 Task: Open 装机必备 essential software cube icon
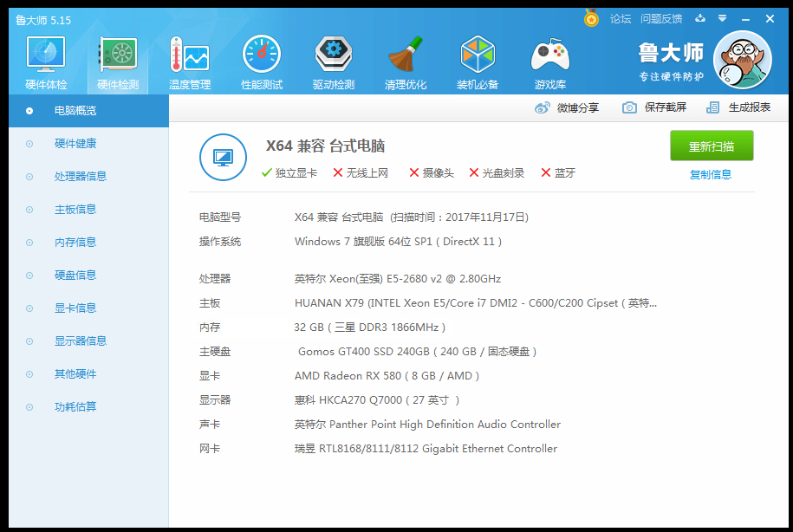click(478, 62)
